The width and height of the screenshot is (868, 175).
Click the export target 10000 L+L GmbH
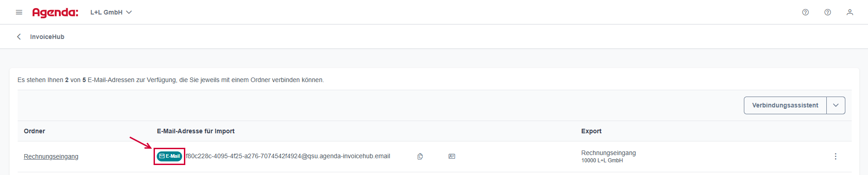coord(602,160)
